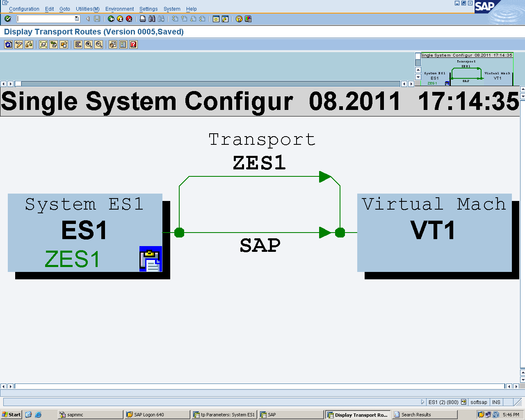
Task: Click the third application toolbar hierarchy icon
Action: [29, 45]
